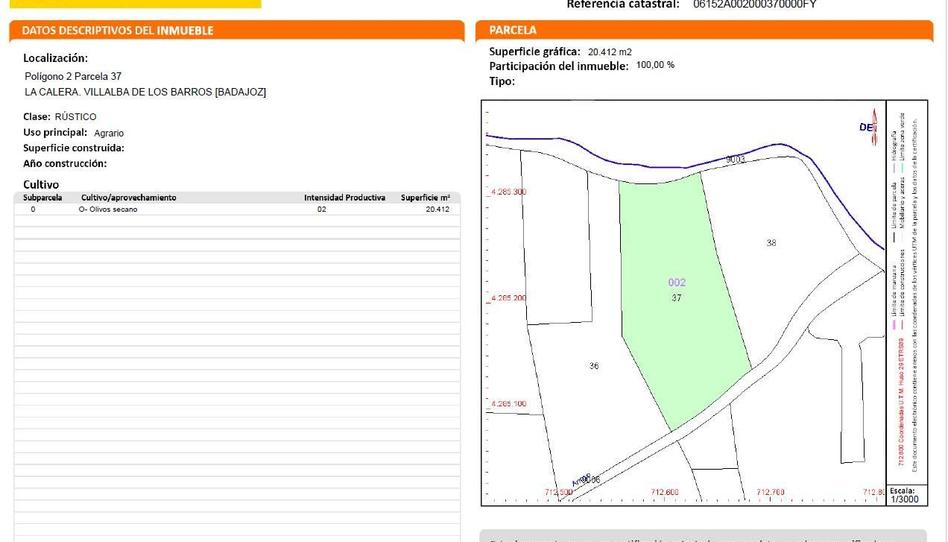Image resolution: width=948 pixels, height=542 pixels.
Task: Click the 9003 road label on map
Action: [x=736, y=159]
